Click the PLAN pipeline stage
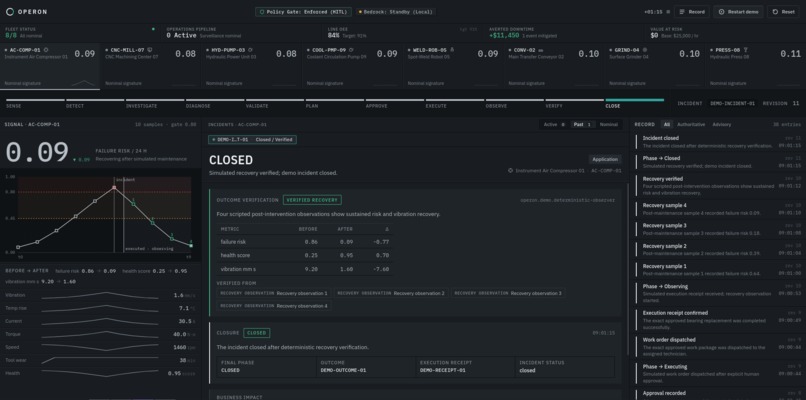Screen dimensions: 806x400 (x=335, y=103)
